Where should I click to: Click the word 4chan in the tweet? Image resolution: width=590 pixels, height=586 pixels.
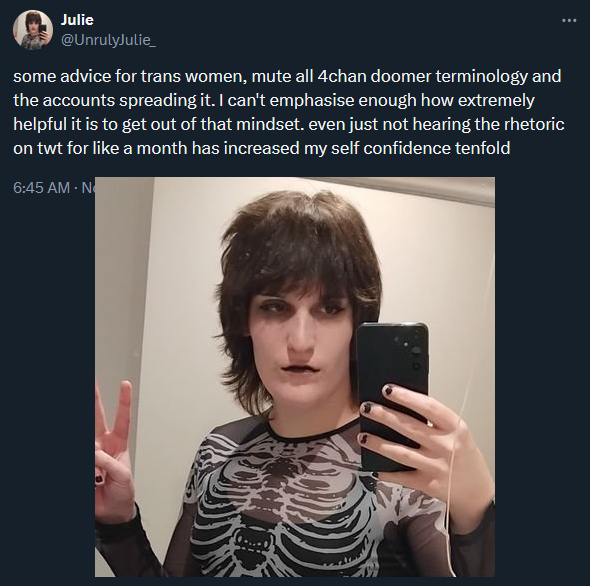click(342, 76)
